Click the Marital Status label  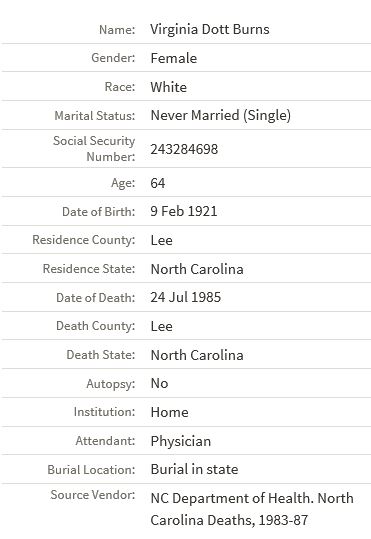(x=95, y=116)
